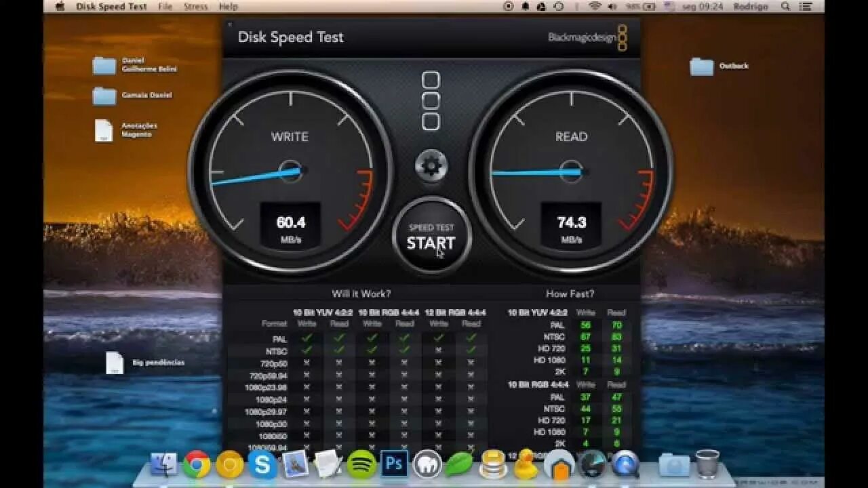
Task: Open MAMP elephant icon in dock
Action: click(427, 464)
